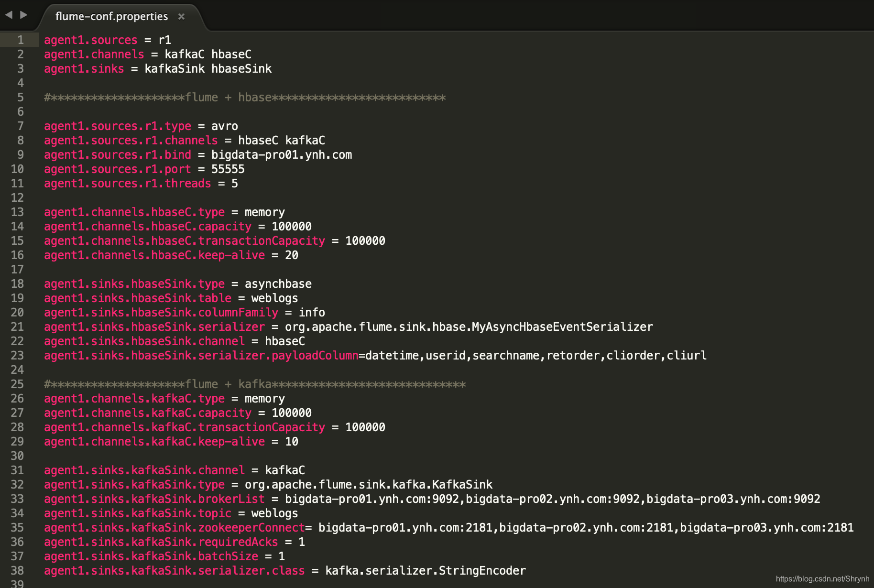Click value r1 on line 1
The height and width of the screenshot is (588, 874).
coord(164,40)
